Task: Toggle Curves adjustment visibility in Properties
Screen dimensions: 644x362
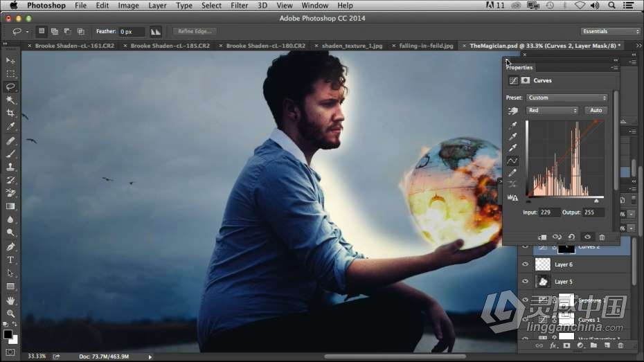Action: (x=587, y=237)
